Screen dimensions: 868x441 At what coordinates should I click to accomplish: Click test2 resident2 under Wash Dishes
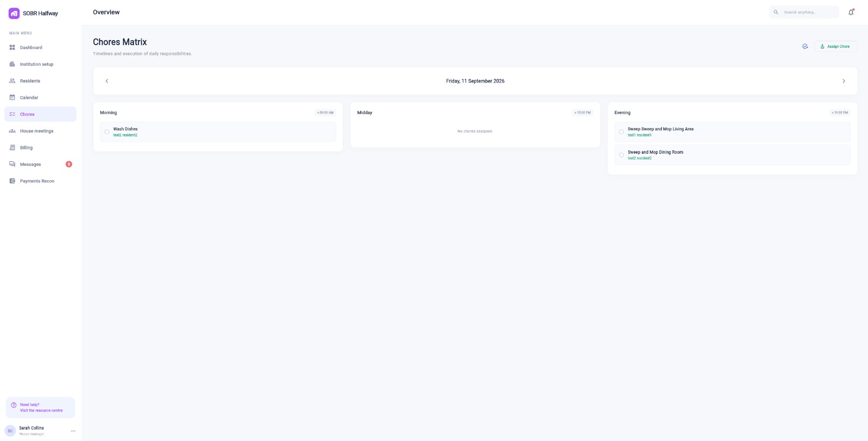point(125,135)
